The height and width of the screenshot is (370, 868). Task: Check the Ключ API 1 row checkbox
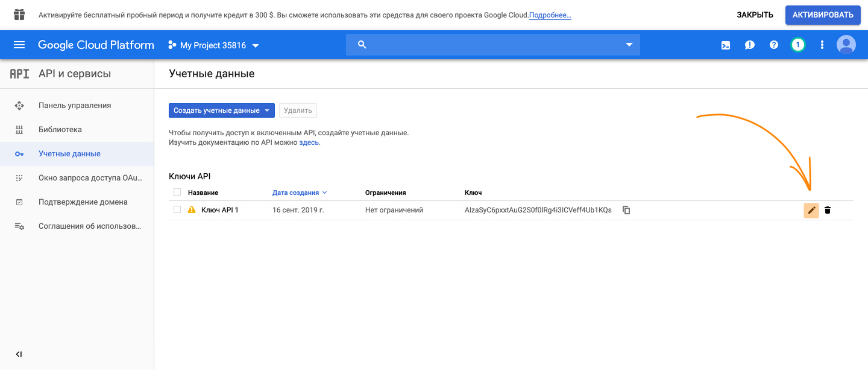(177, 210)
